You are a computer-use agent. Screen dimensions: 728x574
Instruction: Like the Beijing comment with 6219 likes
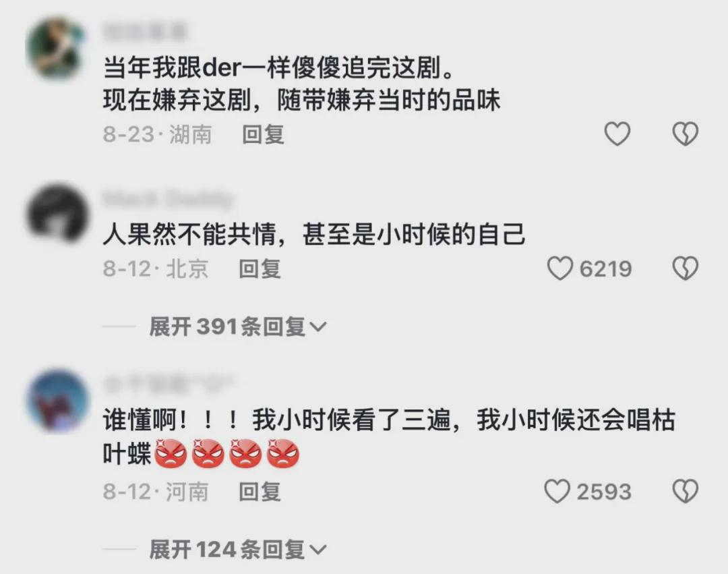click(x=560, y=268)
